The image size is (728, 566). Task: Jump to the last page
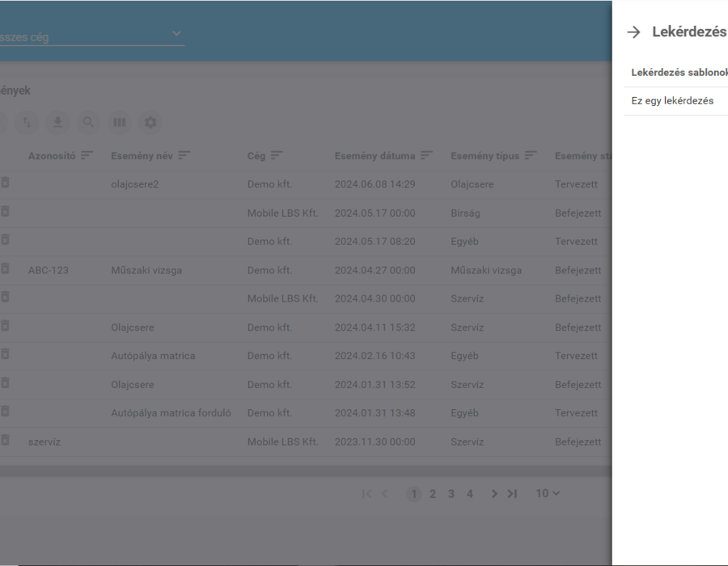pyautogui.click(x=512, y=493)
